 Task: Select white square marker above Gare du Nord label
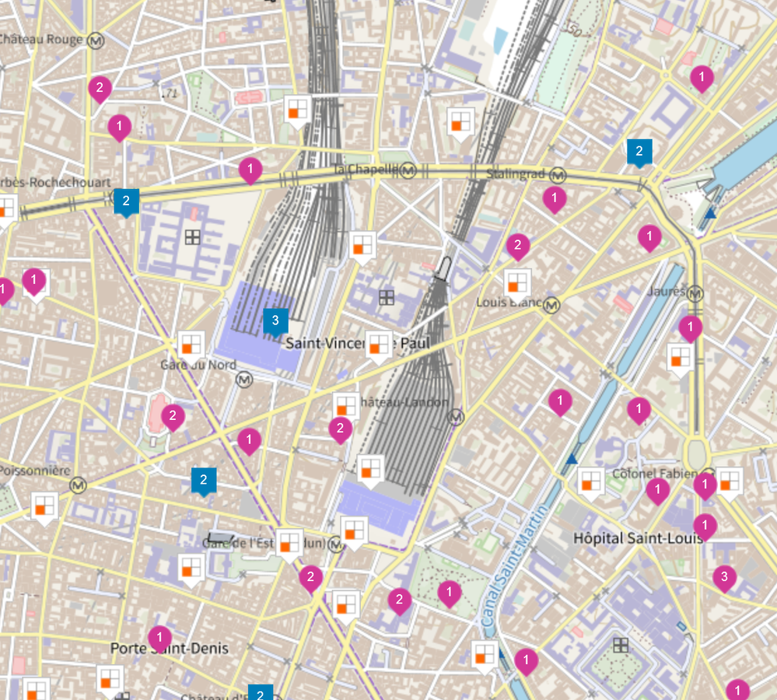[x=191, y=343]
